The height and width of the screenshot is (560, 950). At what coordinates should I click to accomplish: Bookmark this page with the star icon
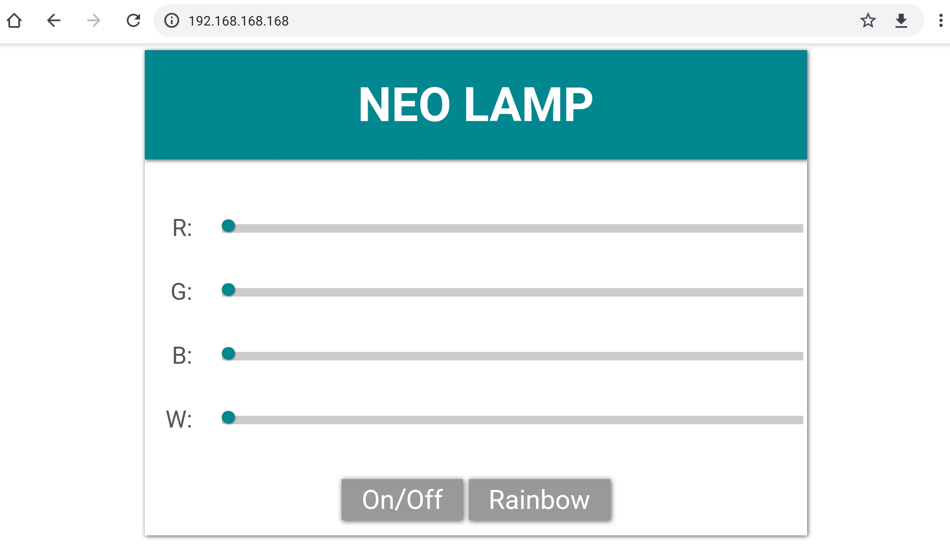(x=868, y=20)
